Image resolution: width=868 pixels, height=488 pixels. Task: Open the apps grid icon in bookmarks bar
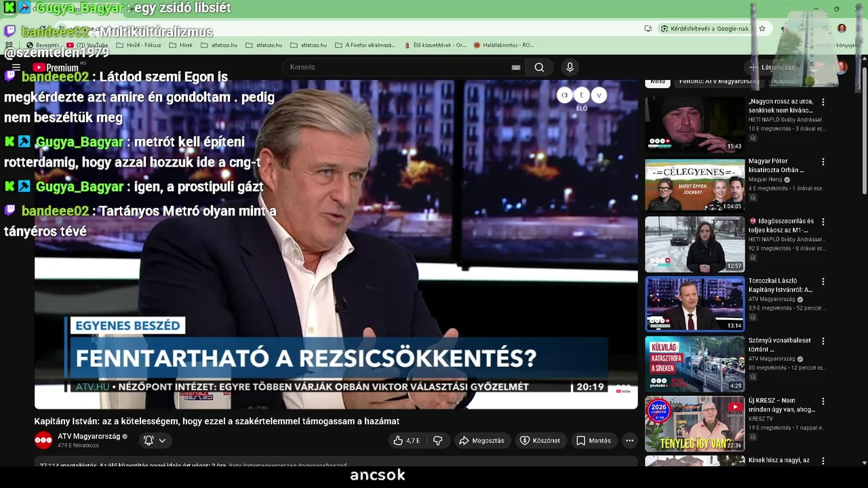click(9, 45)
